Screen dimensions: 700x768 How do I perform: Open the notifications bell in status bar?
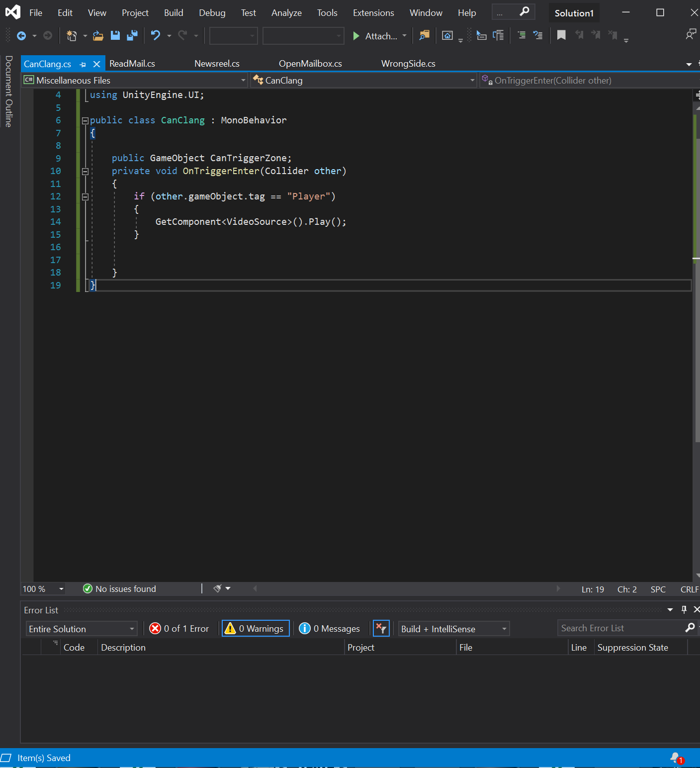pos(676,758)
